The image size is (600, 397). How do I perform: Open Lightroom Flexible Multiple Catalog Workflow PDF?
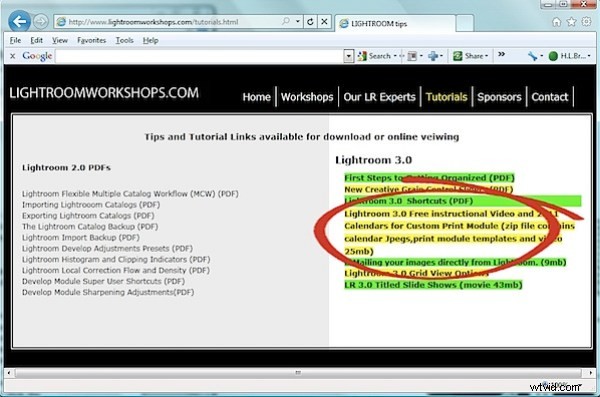130,194
